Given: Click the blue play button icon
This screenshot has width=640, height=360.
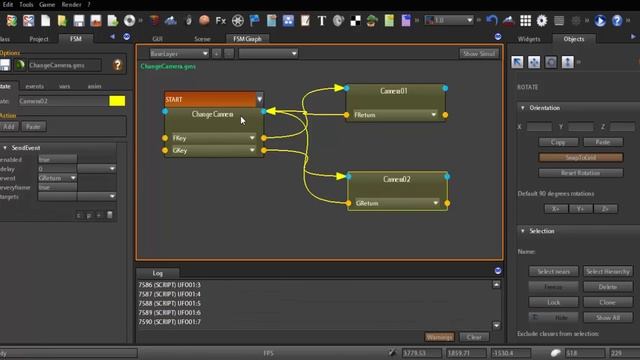Looking at the screenshot, I should 600,20.
